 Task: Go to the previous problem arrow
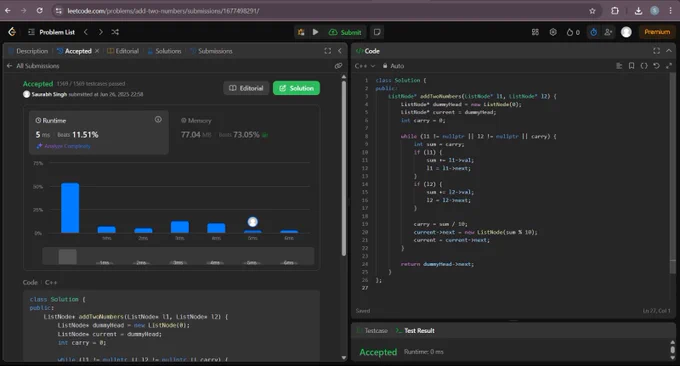coord(86,32)
